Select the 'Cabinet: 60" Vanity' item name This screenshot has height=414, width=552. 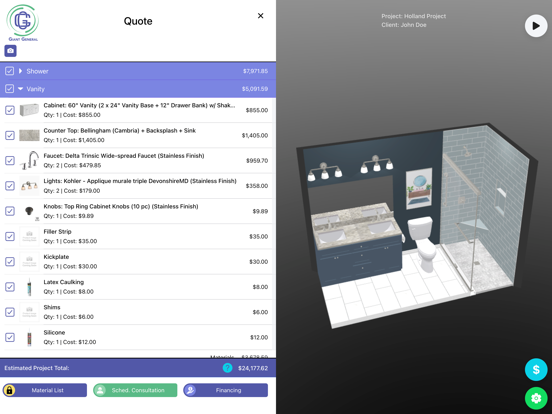click(139, 105)
